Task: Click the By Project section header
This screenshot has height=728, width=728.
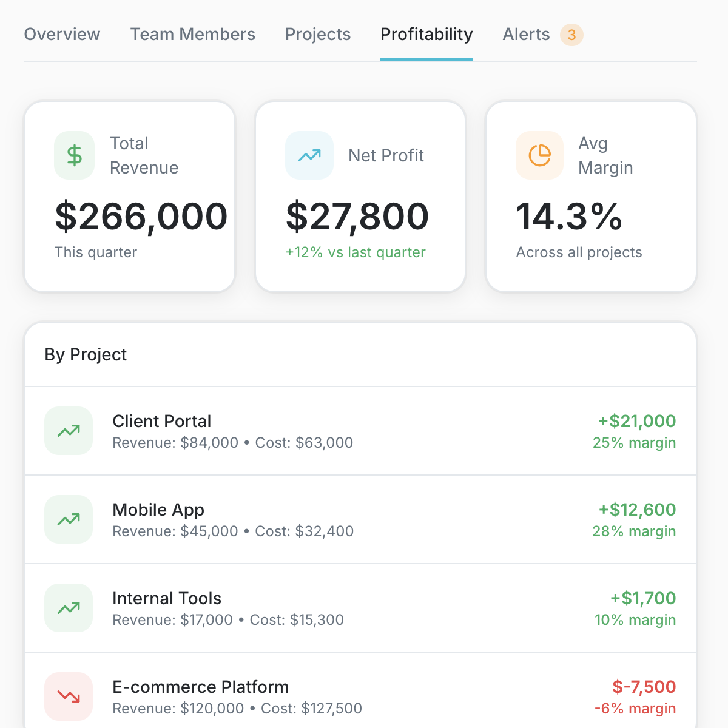Action: click(86, 355)
